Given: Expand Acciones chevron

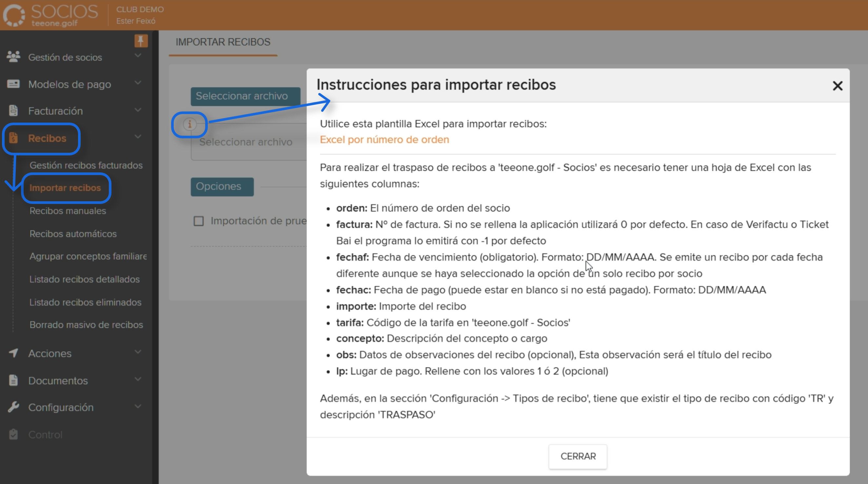Looking at the screenshot, I should click(138, 352).
